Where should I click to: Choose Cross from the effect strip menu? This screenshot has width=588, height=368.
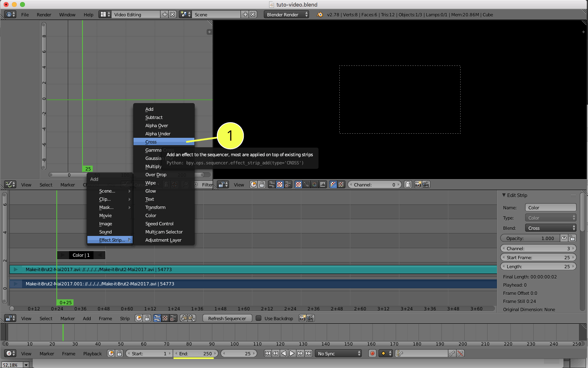point(151,141)
